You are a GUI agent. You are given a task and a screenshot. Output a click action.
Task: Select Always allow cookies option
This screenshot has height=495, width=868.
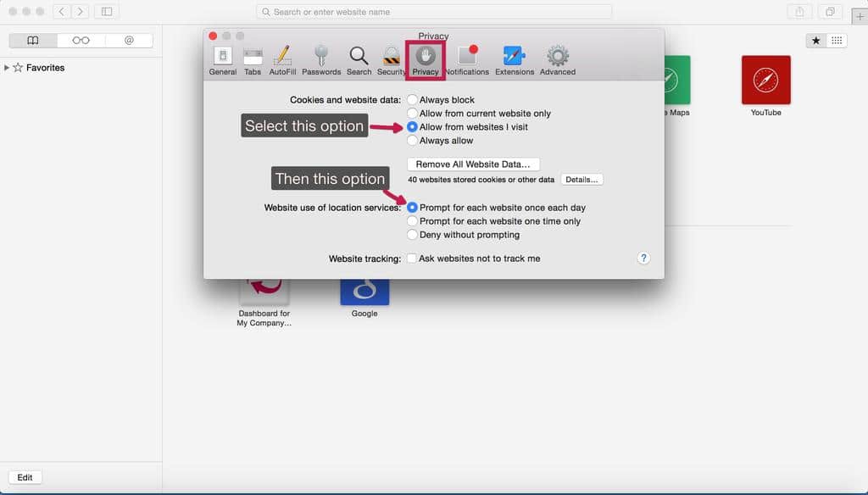click(413, 141)
